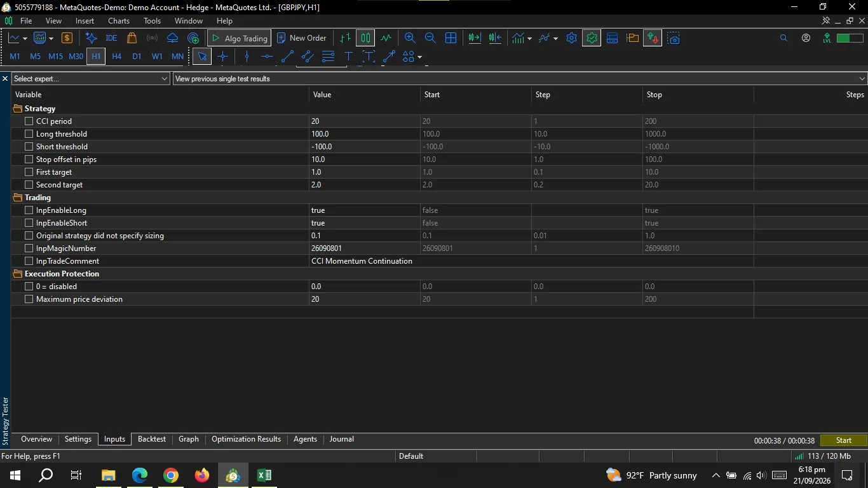The height and width of the screenshot is (488, 868).
Task: Collapse the Strategy group
Action: click(x=17, y=109)
